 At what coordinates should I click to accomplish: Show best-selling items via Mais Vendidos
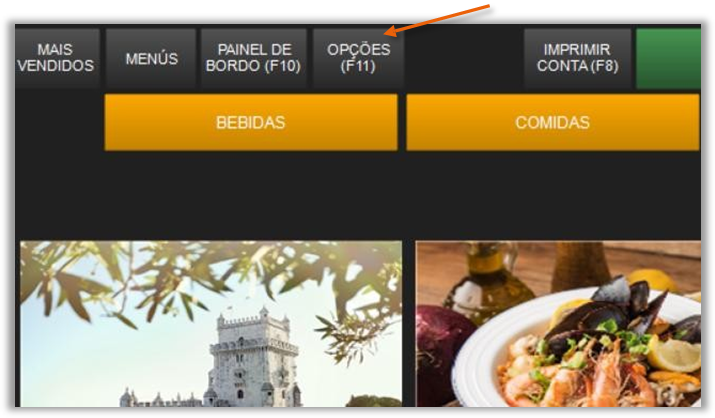click(57, 58)
